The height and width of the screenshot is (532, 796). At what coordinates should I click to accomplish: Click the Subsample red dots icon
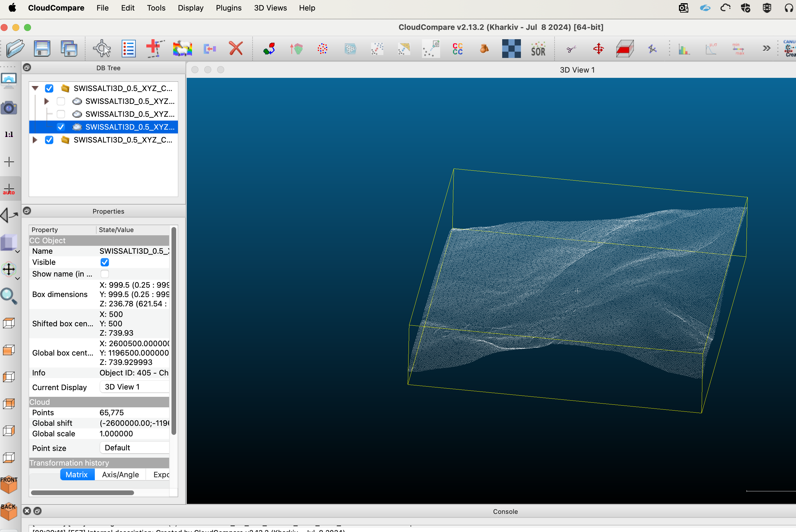(322, 49)
